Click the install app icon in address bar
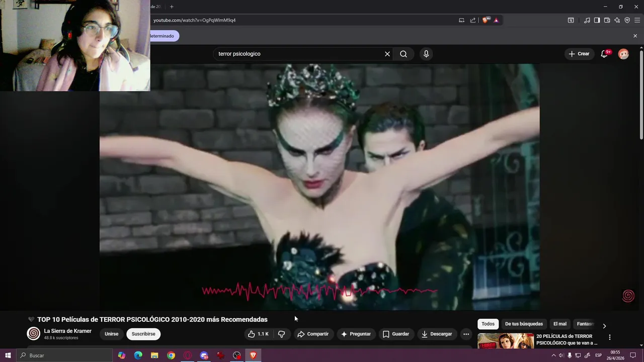The height and width of the screenshot is (362, 644). coord(461,20)
